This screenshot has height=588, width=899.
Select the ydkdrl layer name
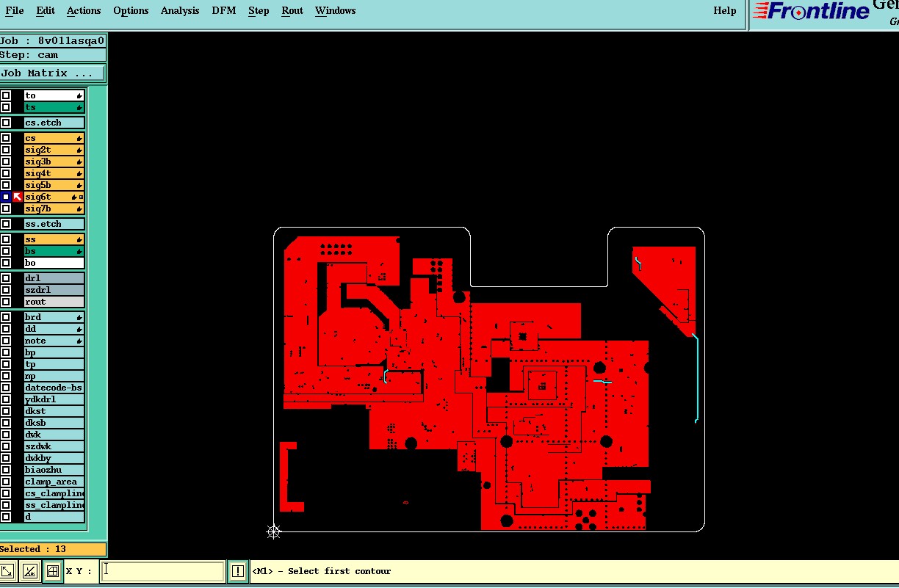[x=54, y=399]
